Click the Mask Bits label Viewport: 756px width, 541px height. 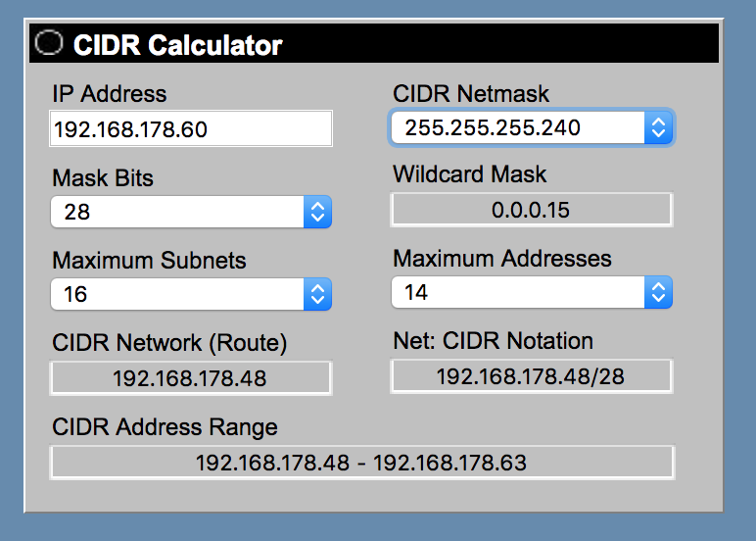pyautogui.click(x=103, y=177)
